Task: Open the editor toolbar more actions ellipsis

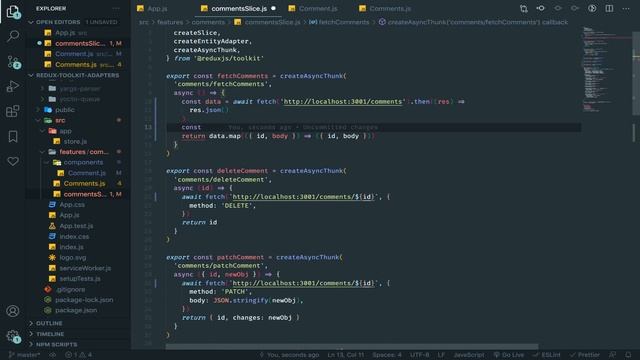Action: 626,8
